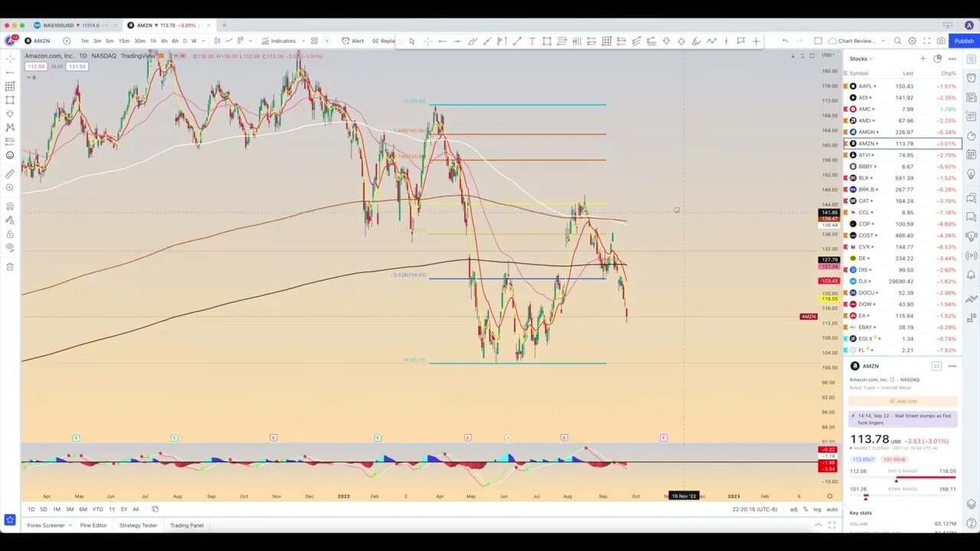Select the flag marker drawing tool
This screenshot has height=551, width=980.
[x=741, y=41]
